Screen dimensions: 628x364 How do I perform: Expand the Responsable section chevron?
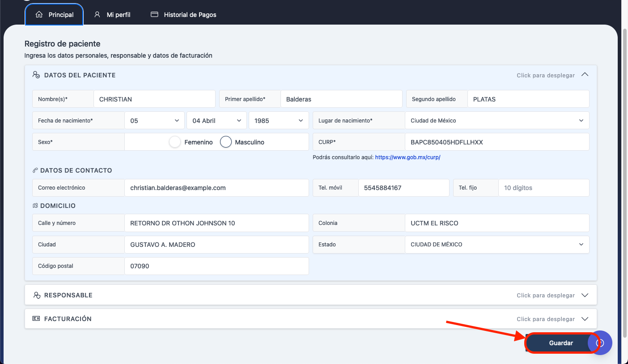(585, 295)
